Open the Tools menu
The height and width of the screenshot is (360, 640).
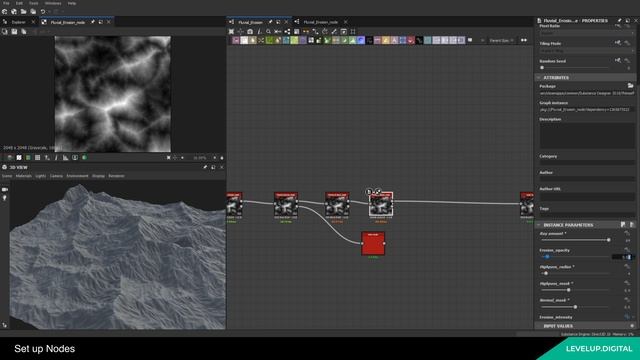(33, 3)
